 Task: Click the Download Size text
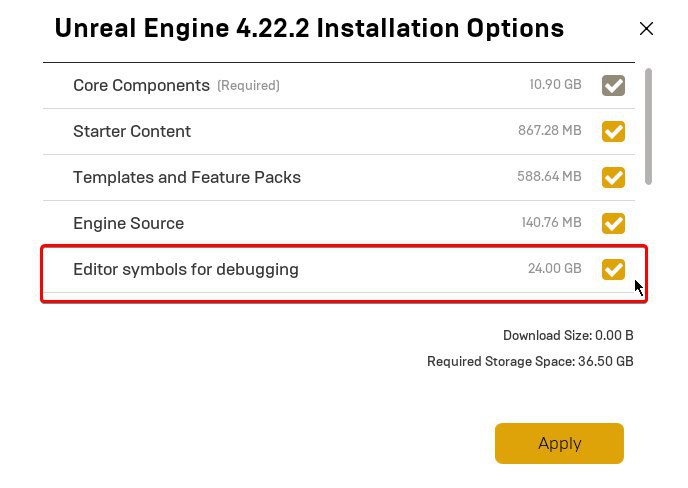point(568,336)
